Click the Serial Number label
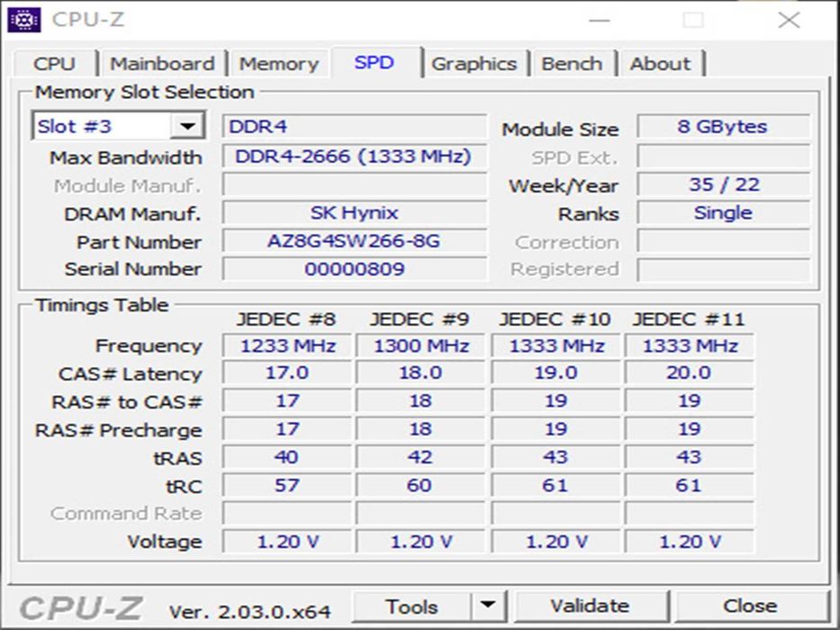The height and width of the screenshot is (630, 840). (x=133, y=269)
